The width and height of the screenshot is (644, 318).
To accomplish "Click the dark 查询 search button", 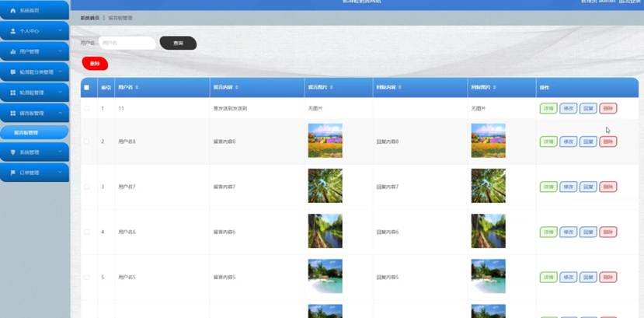I will [x=178, y=43].
